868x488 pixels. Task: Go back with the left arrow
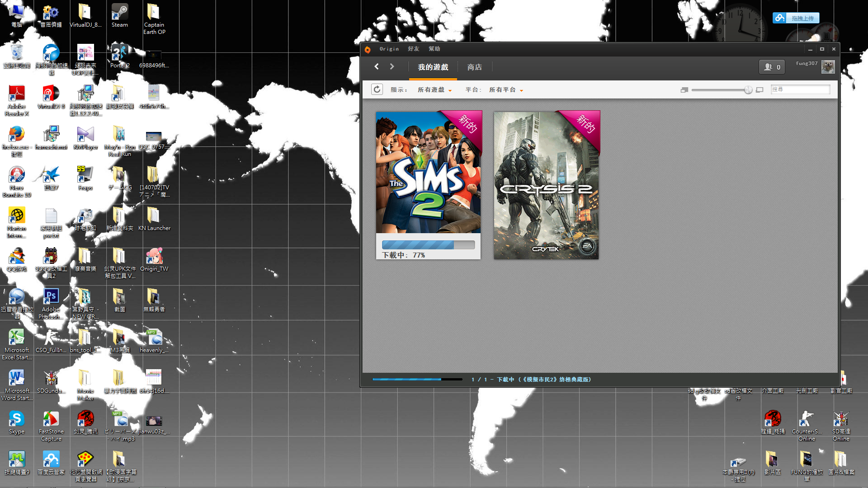coord(377,67)
